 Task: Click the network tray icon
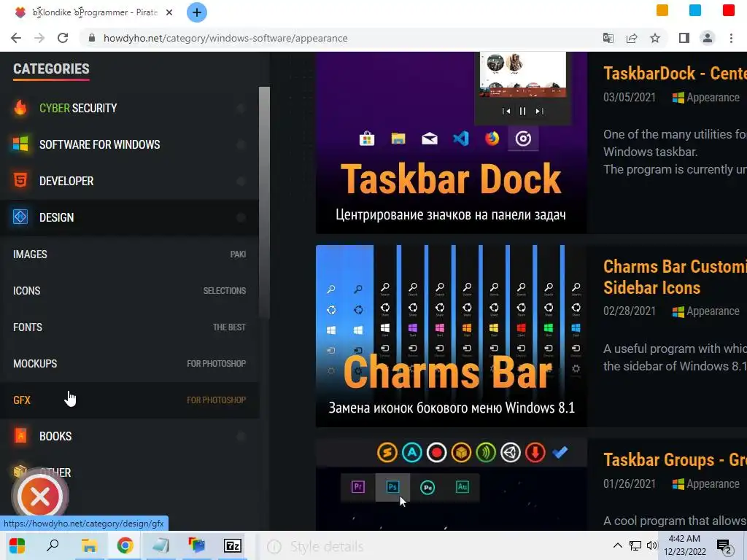635,545
